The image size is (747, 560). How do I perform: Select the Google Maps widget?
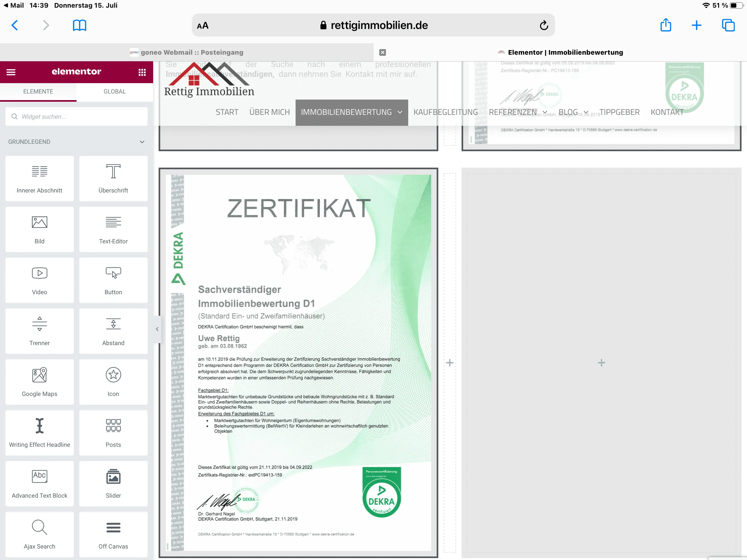click(40, 382)
